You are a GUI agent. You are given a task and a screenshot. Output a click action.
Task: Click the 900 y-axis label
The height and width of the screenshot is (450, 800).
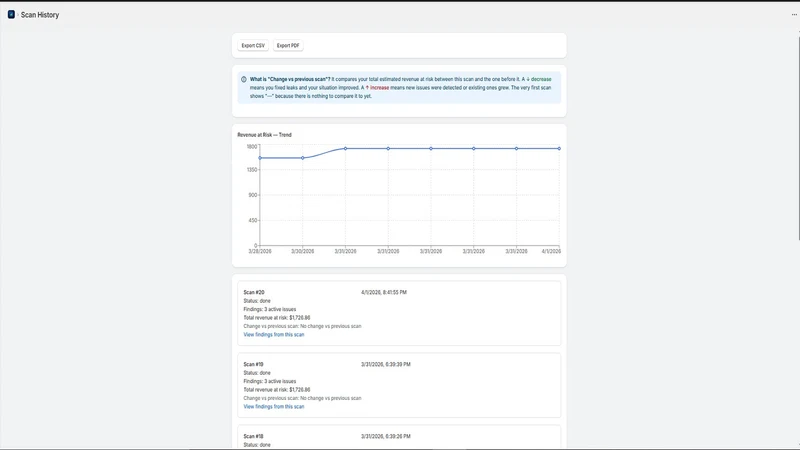tap(253, 195)
